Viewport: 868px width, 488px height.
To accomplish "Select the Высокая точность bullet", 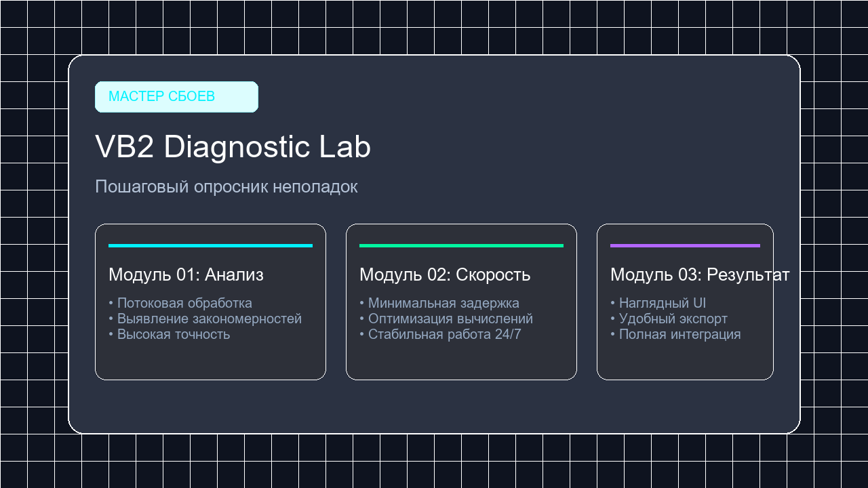I will (170, 334).
